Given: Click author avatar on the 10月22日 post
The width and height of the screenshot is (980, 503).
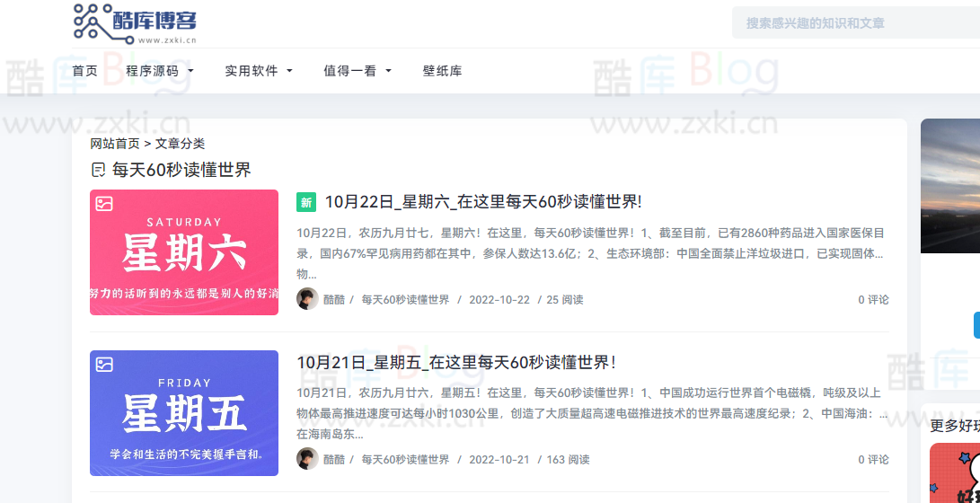Looking at the screenshot, I should pos(307,299).
